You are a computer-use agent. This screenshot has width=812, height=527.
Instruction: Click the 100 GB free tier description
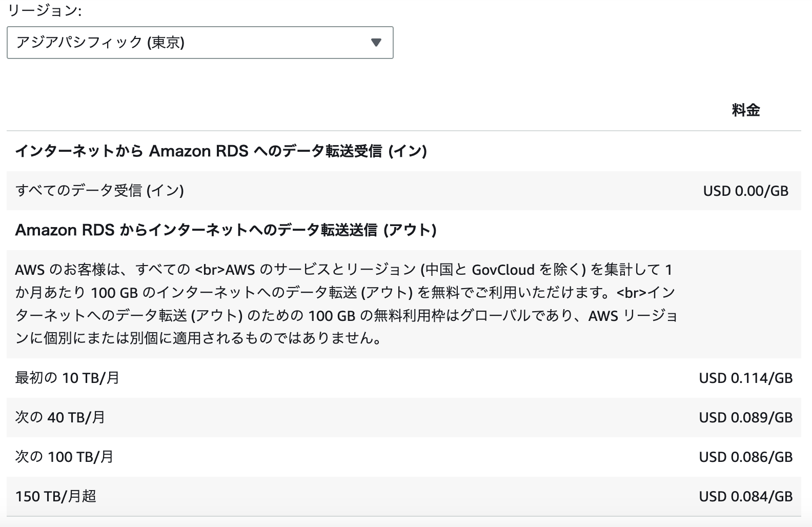point(347,303)
